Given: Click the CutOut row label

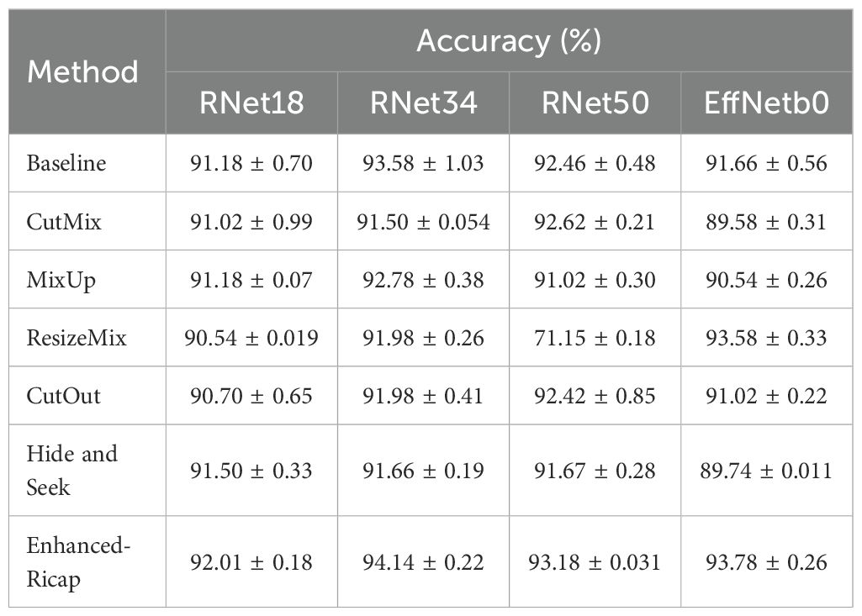Looking at the screenshot, I should [63, 395].
